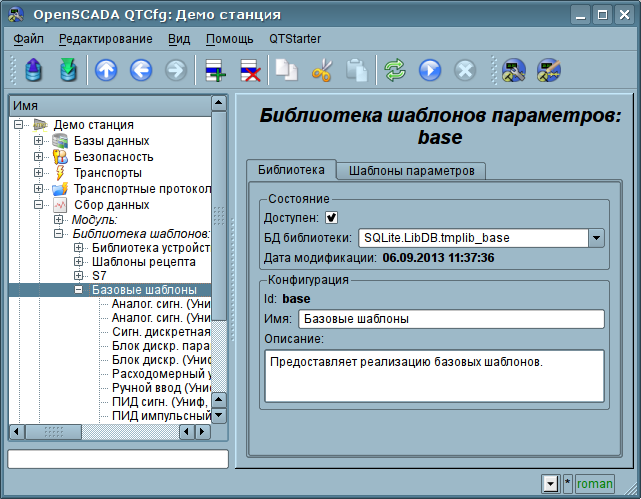The height and width of the screenshot is (499, 641).
Task: Open the QTStarter menu
Action: (295, 39)
